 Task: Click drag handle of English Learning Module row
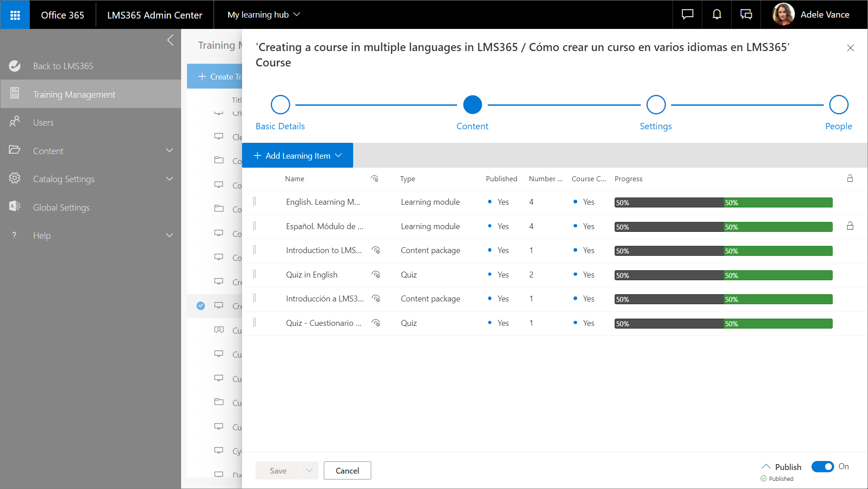point(255,202)
